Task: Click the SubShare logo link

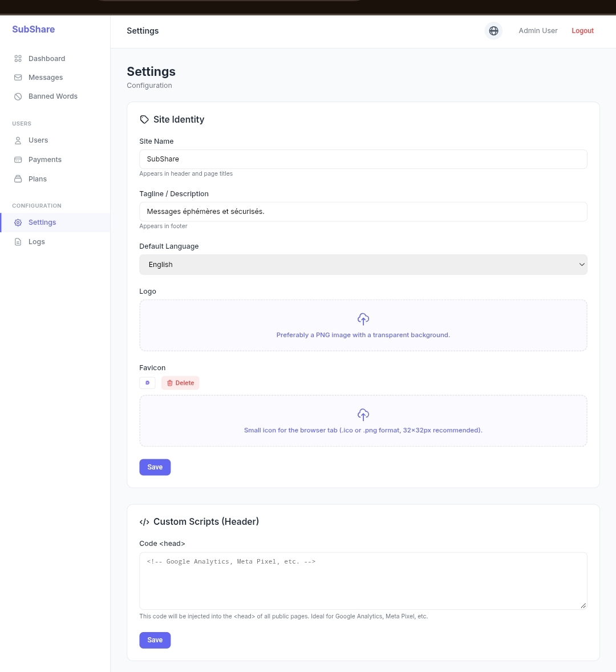Action: tap(34, 30)
